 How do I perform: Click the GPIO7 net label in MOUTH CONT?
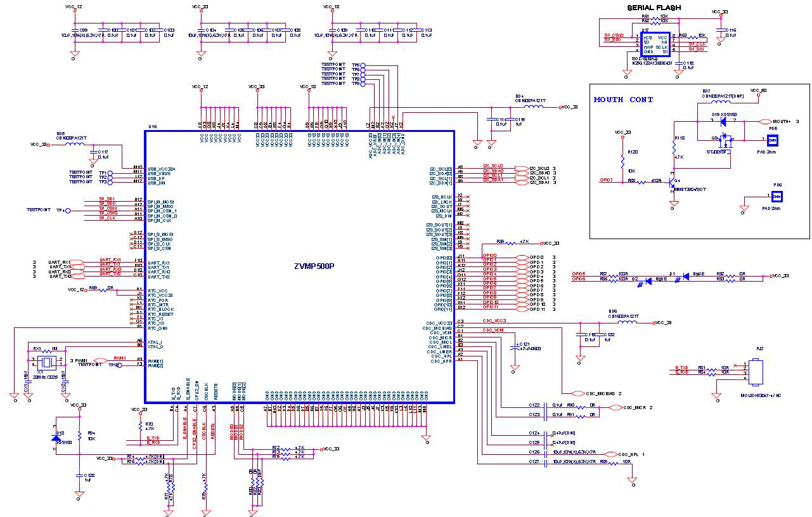pos(606,180)
